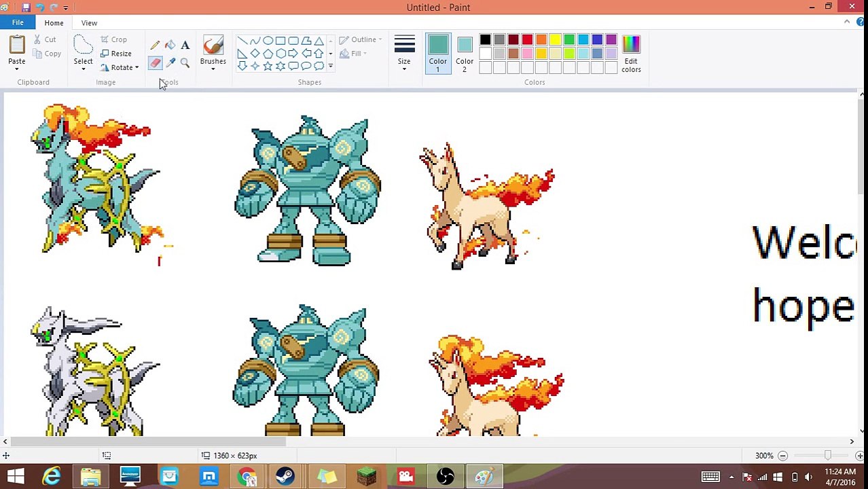
Task: Pick the black color swatch
Action: coord(486,41)
